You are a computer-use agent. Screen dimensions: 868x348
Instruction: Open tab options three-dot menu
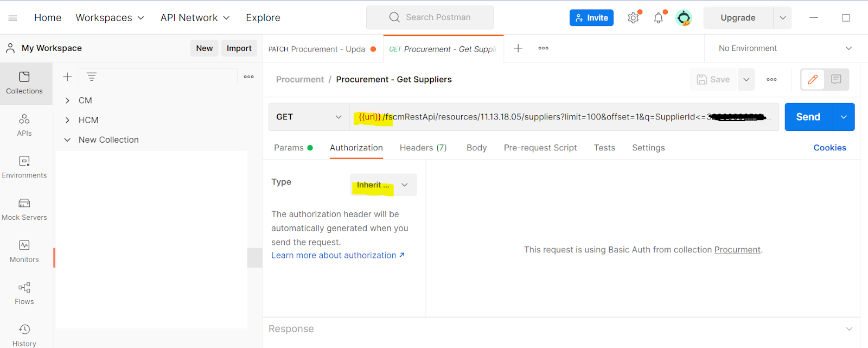coord(543,48)
